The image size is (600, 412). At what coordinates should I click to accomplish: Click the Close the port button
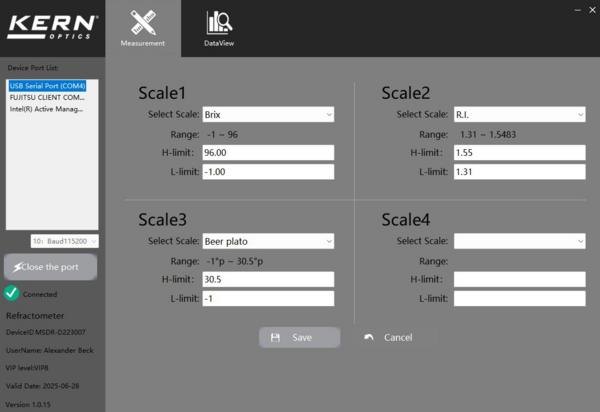pos(51,267)
